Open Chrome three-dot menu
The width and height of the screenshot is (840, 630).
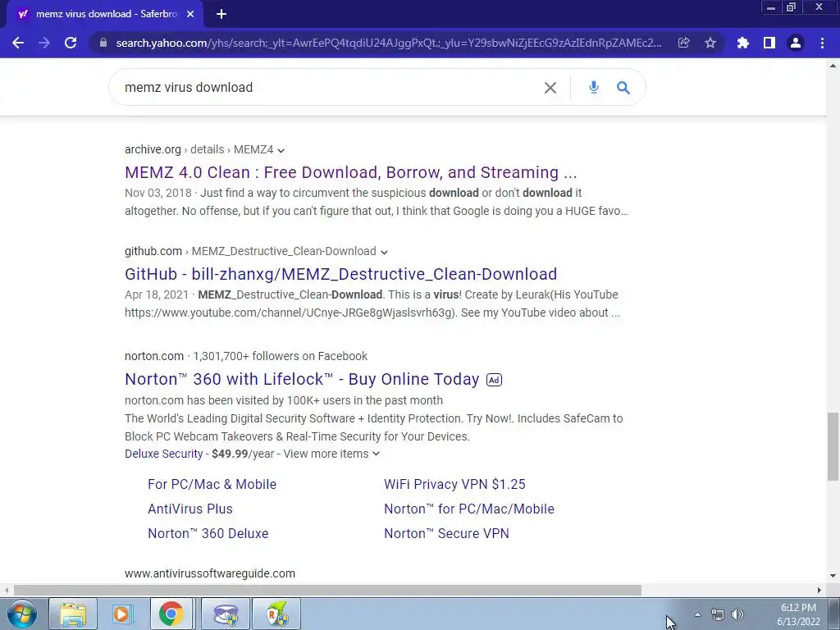(822, 43)
